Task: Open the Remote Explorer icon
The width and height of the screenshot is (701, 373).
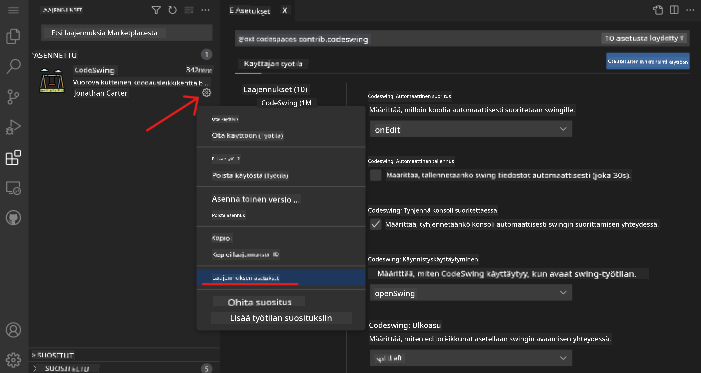Action: pyautogui.click(x=13, y=188)
